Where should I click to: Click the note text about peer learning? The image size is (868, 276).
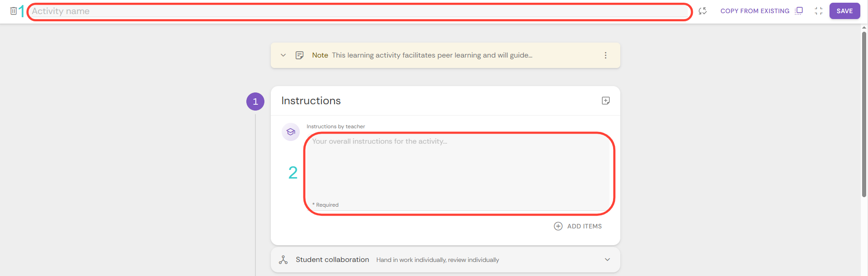click(432, 55)
